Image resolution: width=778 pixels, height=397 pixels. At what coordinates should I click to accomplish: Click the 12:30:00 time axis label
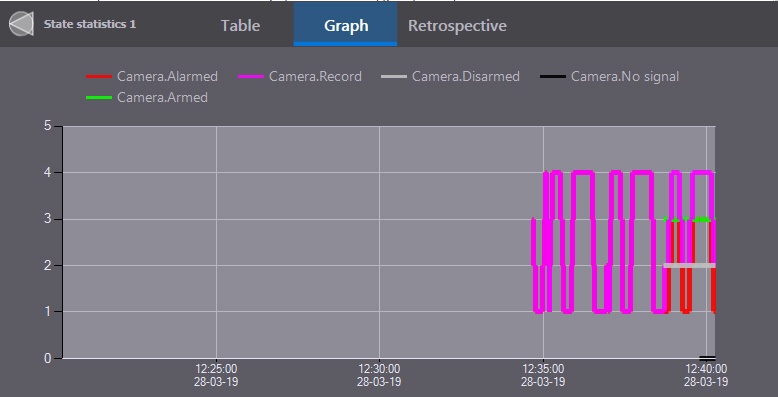tap(379, 375)
